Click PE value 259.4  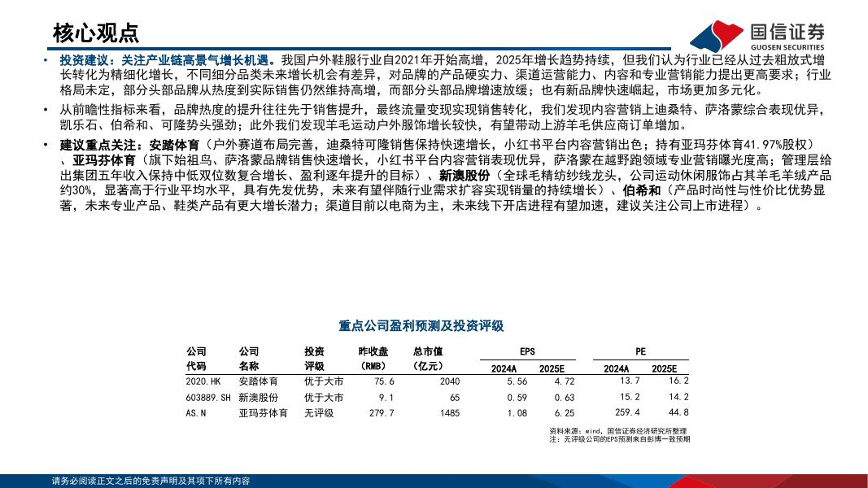pos(628,412)
